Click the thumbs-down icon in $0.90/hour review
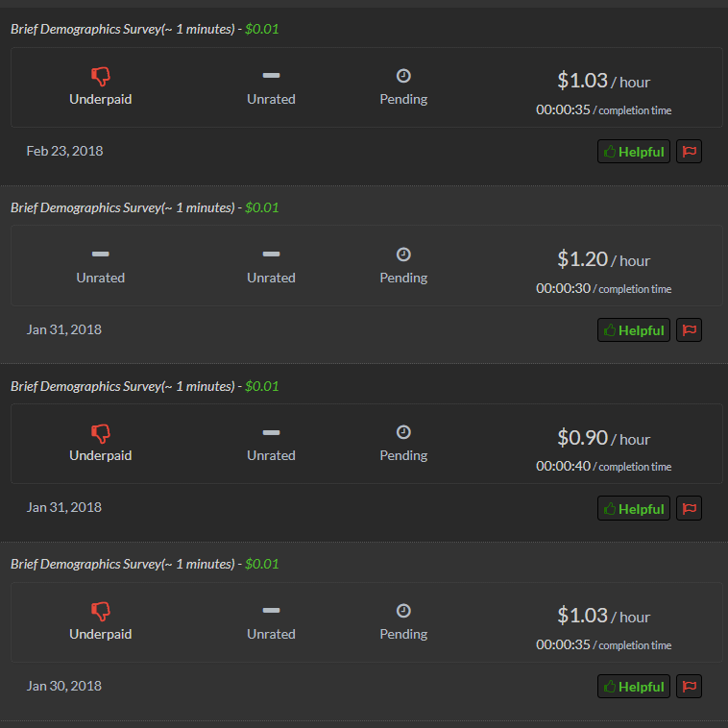Image resolution: width=728 pixels, height=728 pixels. tap(101, 433)
